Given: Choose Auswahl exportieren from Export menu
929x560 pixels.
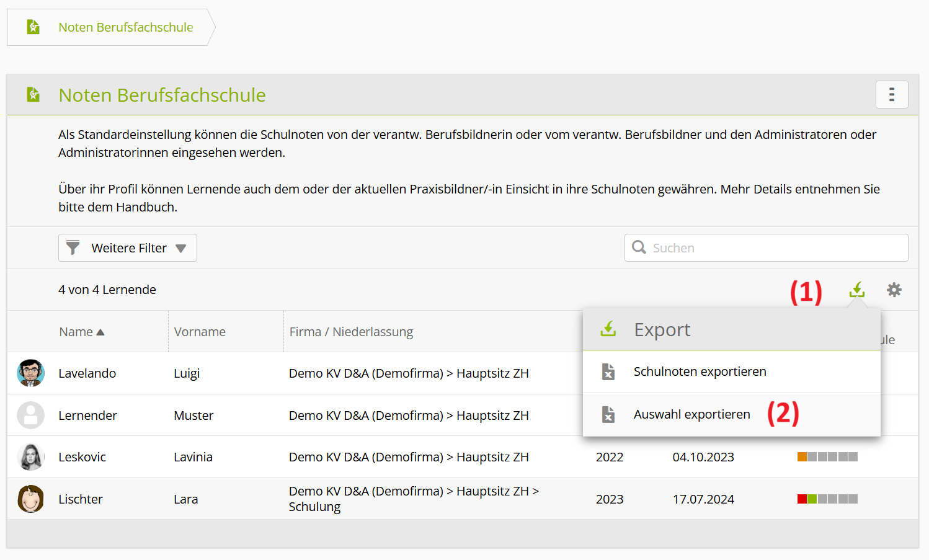Looking at the screenshot, I should [x=691, y=414].
